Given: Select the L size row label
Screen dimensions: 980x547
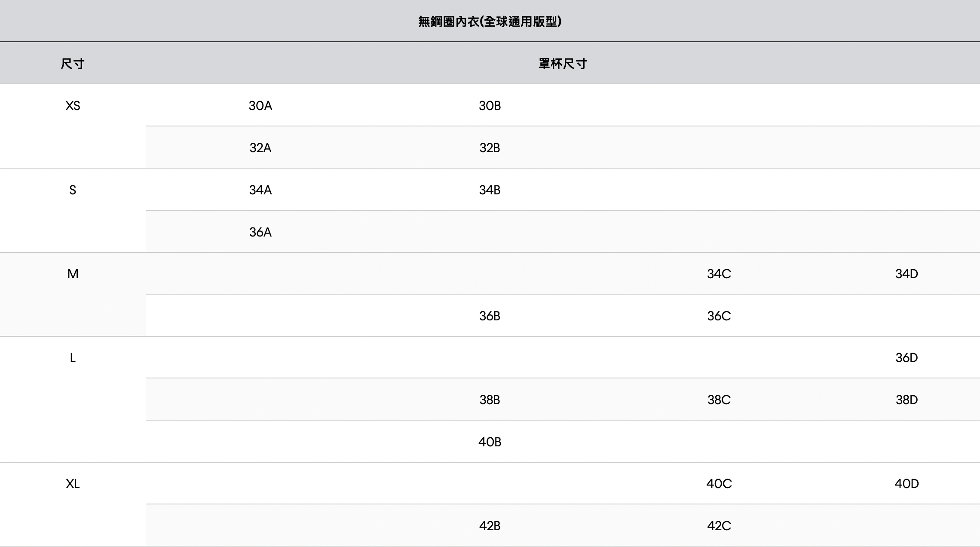Looking at the screenshot, I should tap(73, 358).
